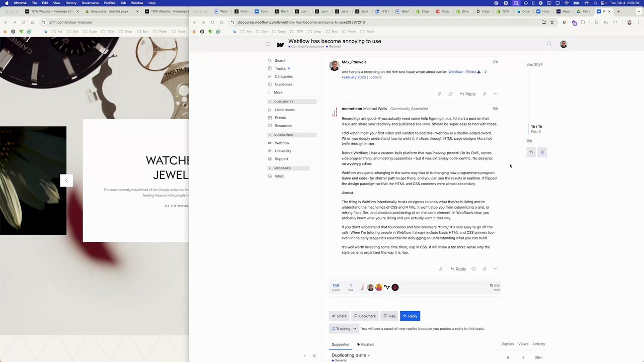
Task: Open memetican username profile
Action: point(352,109)
